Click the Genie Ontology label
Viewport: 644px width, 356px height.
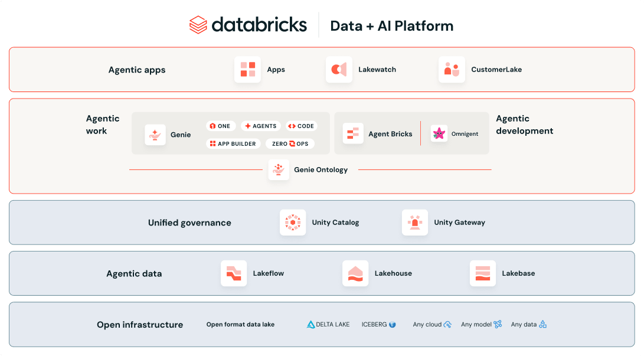[x=321, y=169]
